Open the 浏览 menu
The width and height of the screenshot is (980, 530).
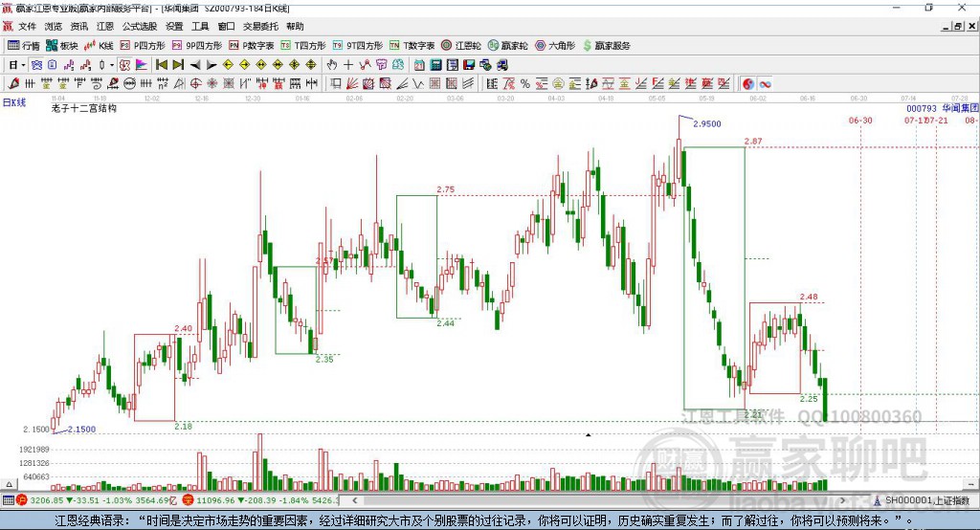(54, 26)
